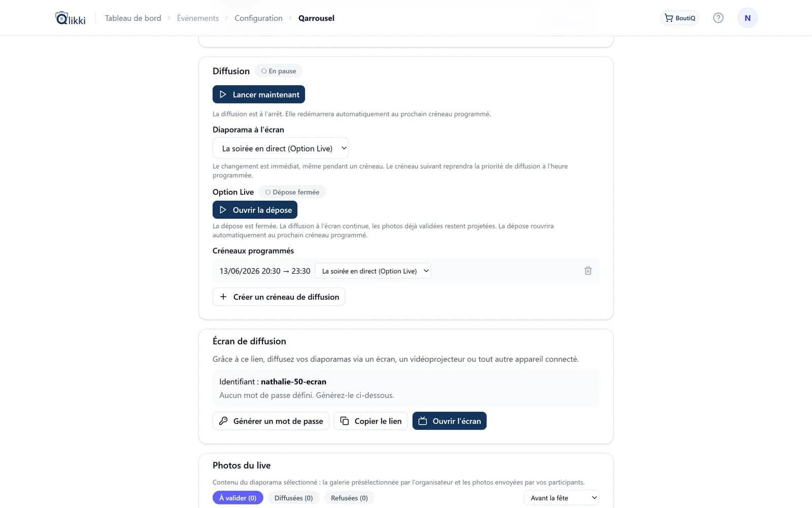Click Générer un mot de passe

271,421
